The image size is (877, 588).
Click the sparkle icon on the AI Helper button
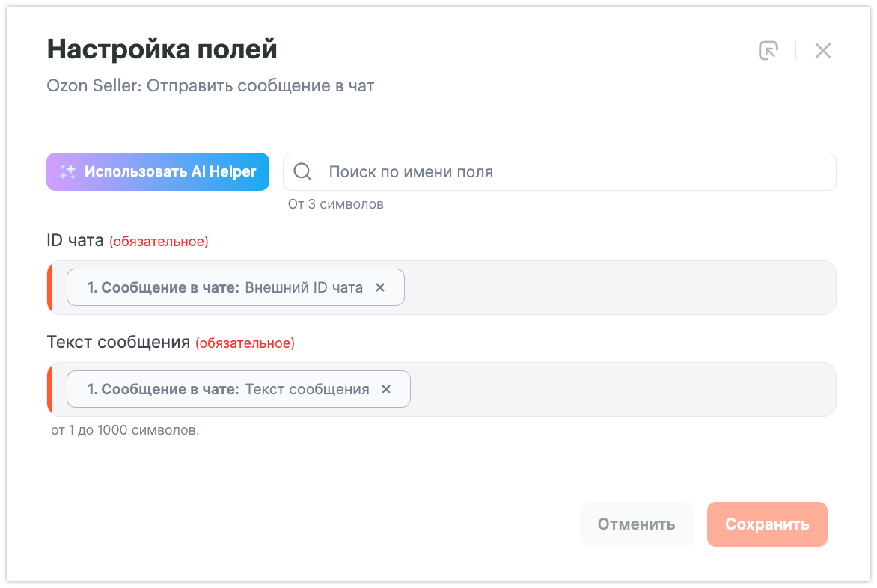pos(68,172)
